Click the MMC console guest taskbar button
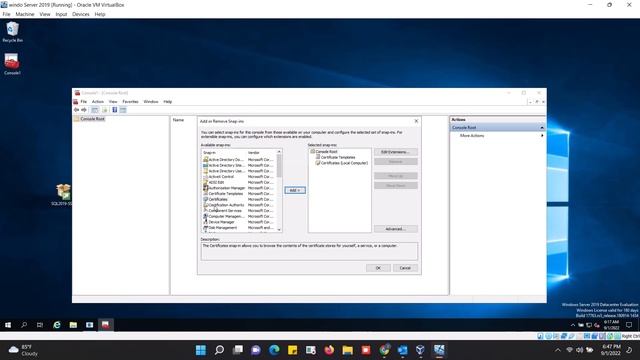 tap(106, 325)
